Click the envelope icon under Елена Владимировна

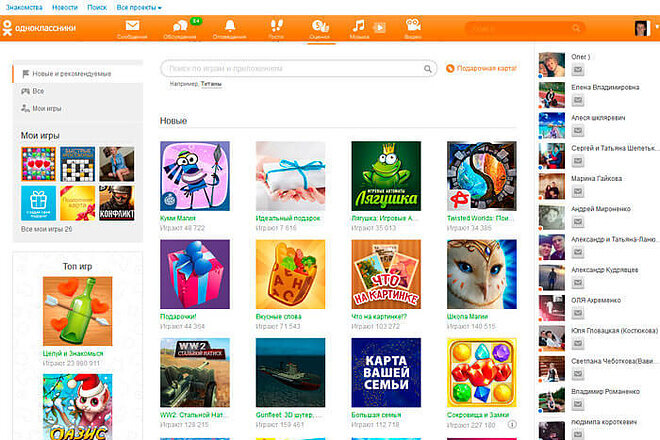[x=578, y=100]
